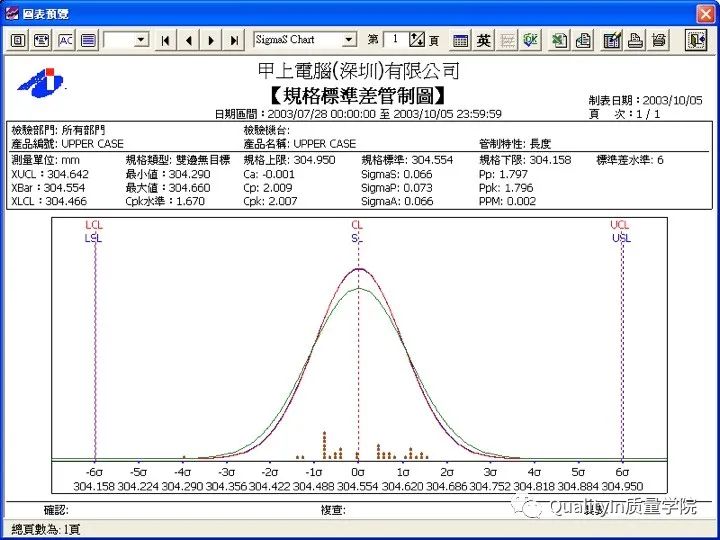
Task: Click the fit-to-width view icon
Action: 41,40
